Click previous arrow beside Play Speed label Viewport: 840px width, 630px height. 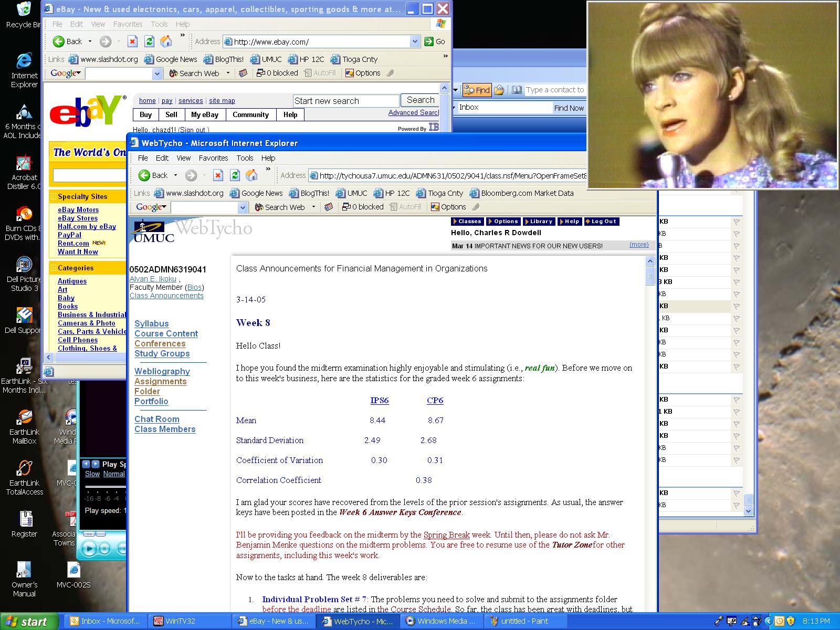coord(86,464)
